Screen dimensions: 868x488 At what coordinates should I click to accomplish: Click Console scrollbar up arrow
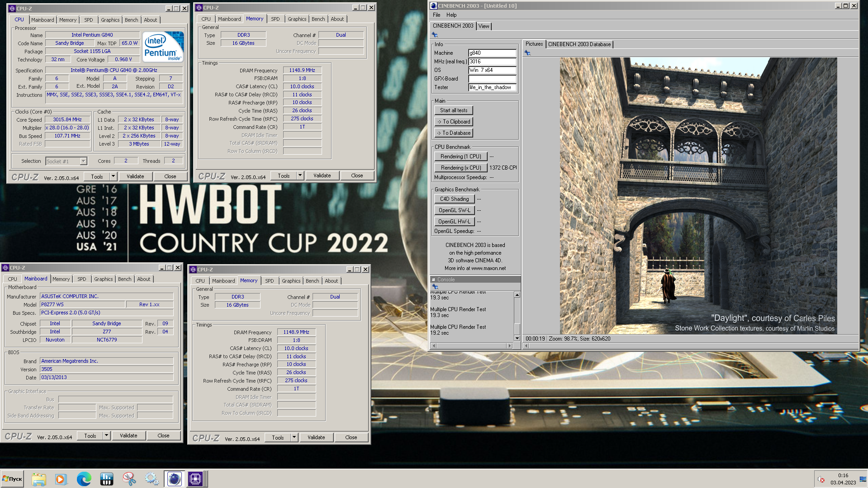517,295
